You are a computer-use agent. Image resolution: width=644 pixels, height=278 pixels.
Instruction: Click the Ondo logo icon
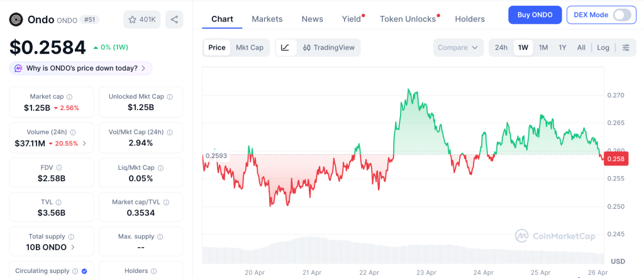click(x=16, y=19)
